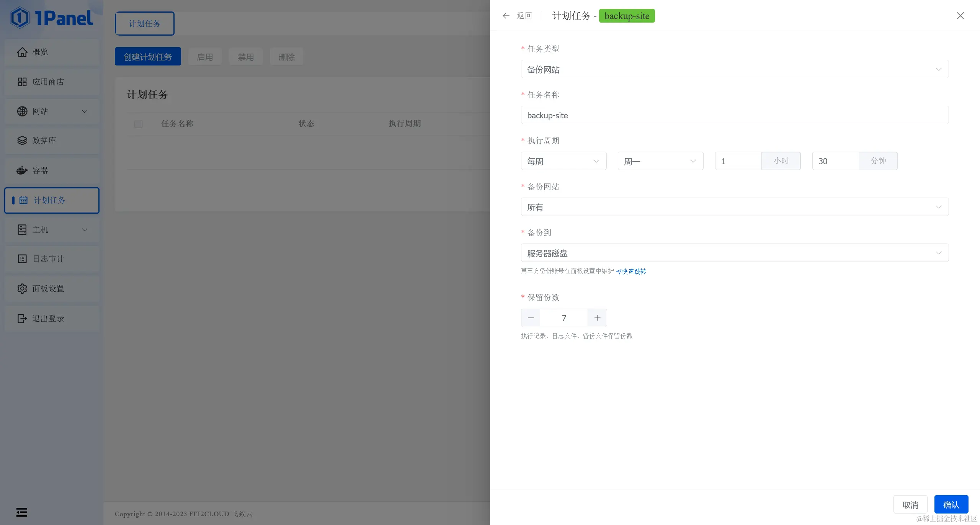This screenshot has width=980, height=525.
Task: Click the 1Panel logo icon
Action: point(20,18)
